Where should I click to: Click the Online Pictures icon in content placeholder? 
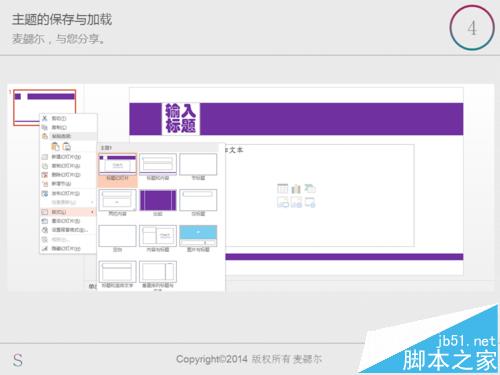pos(296,202)
